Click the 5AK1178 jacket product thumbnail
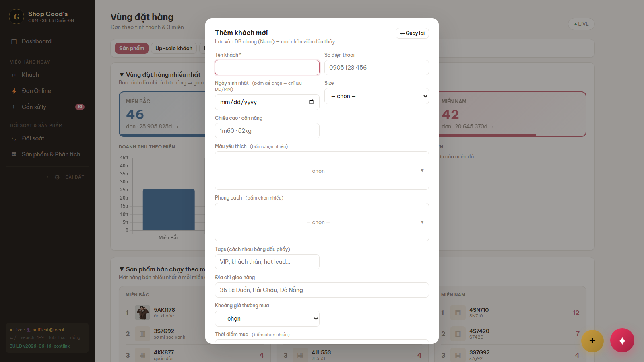 coord(142,313)
